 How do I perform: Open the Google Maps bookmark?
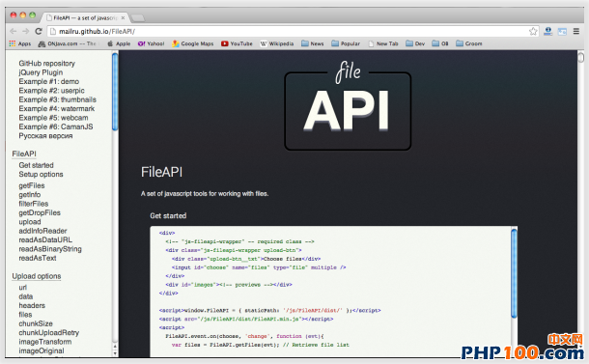point(193,43)
